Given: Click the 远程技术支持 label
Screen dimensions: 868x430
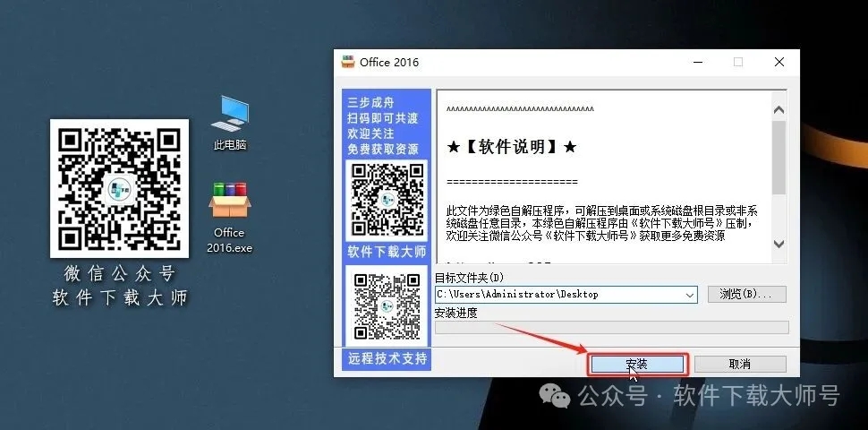Looking at the screenshot, I should click(x=387, y=358).
